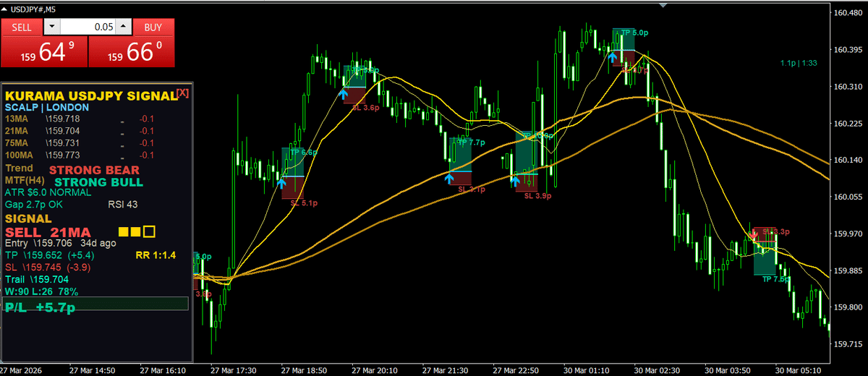
Task: Click the 21MA value \159.704
Action: pyautogui.click(x=63, y=131)
